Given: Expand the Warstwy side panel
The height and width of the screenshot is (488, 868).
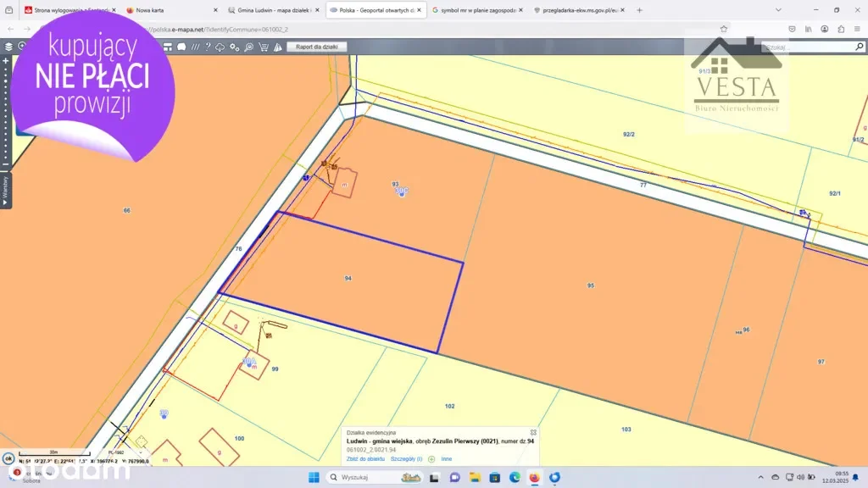Looking at the screenshot, I should pos(5,190).
